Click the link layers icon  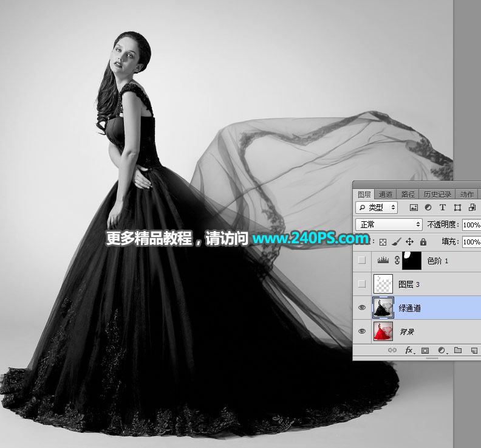tap(392, 350)
